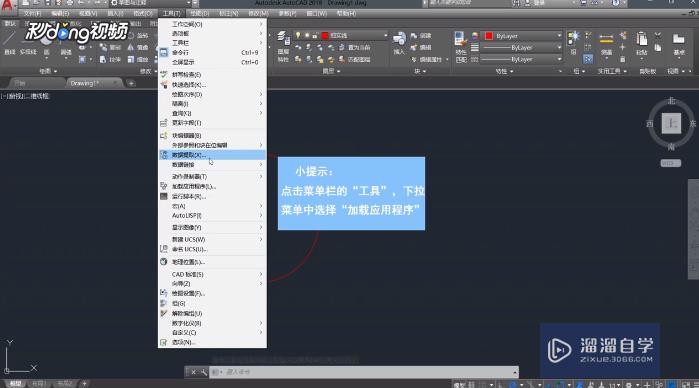Expand the Block (块) panel title

pos(420,71)
